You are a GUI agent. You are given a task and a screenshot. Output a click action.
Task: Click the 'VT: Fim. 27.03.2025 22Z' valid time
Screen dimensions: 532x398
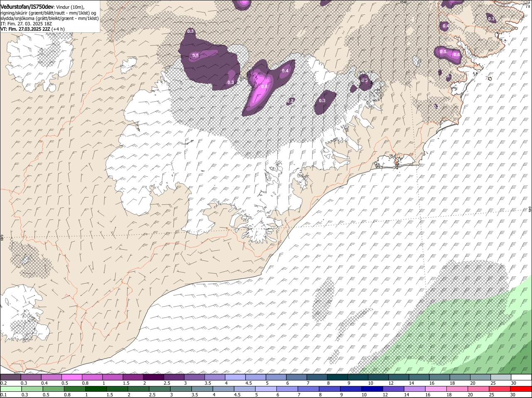click(x=25, y=29)
